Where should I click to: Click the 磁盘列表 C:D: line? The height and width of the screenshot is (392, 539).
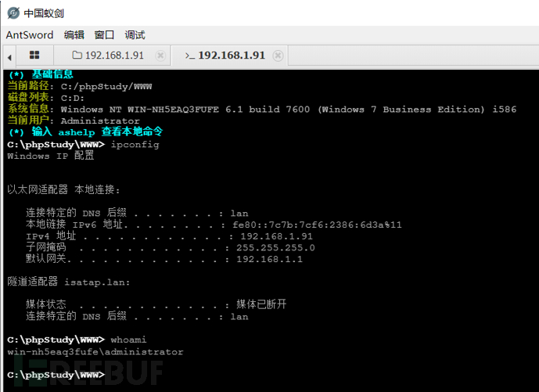(x=45, y=98)
